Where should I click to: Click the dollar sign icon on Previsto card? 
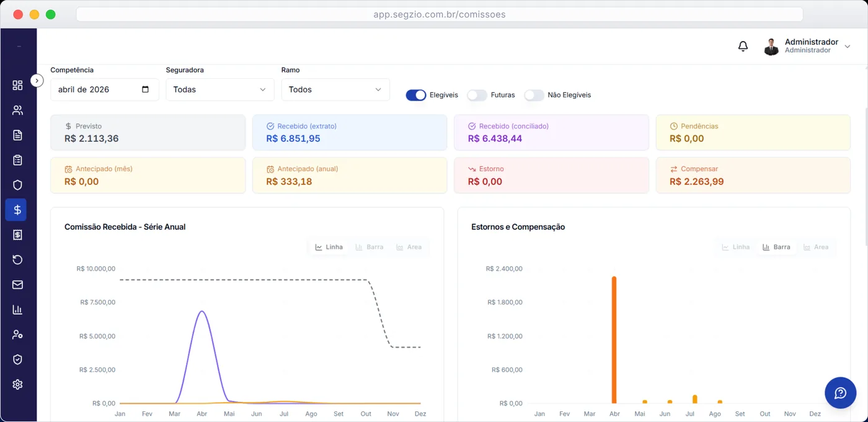click(x=68, y=126)
